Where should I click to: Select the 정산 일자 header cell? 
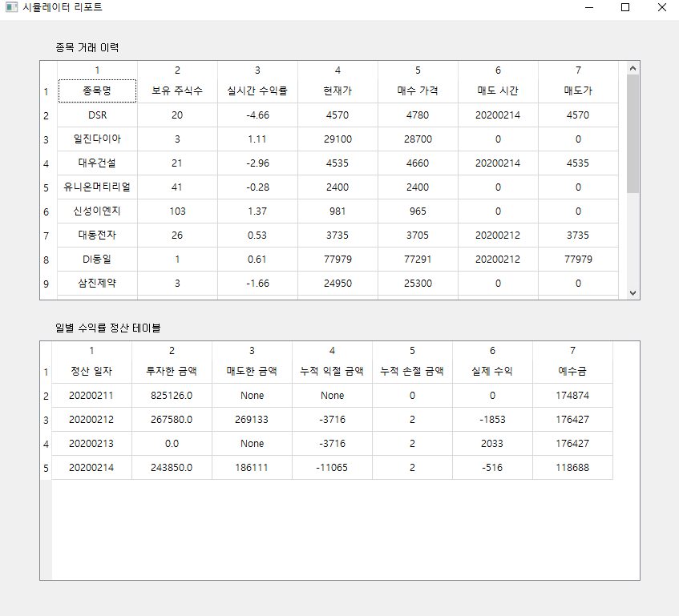92,371
